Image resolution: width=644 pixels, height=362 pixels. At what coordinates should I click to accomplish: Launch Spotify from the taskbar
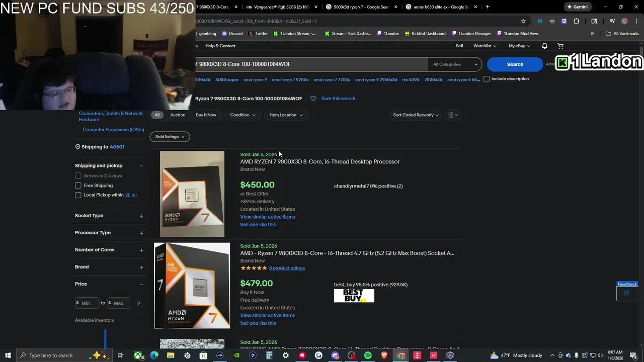pos(368,355)
